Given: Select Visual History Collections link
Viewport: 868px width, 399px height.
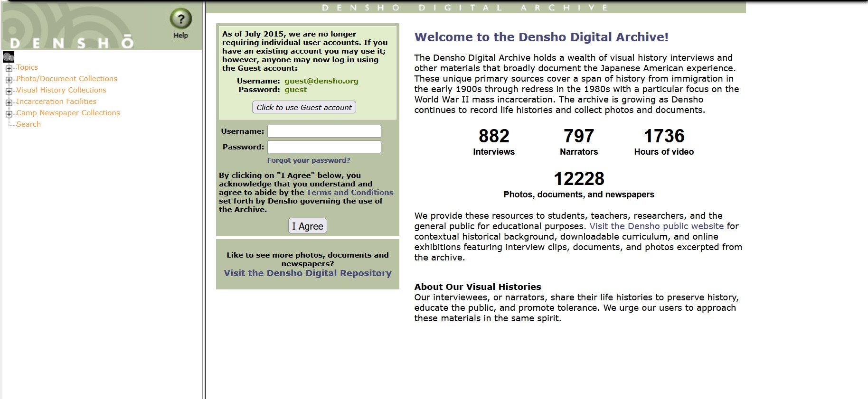Looking at the screenshot, I should pos(61,90).
